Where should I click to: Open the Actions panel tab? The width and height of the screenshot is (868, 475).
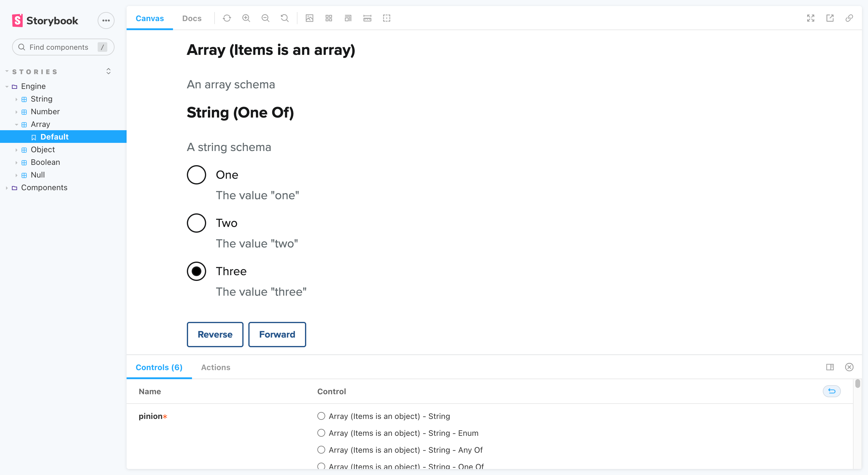216,367
